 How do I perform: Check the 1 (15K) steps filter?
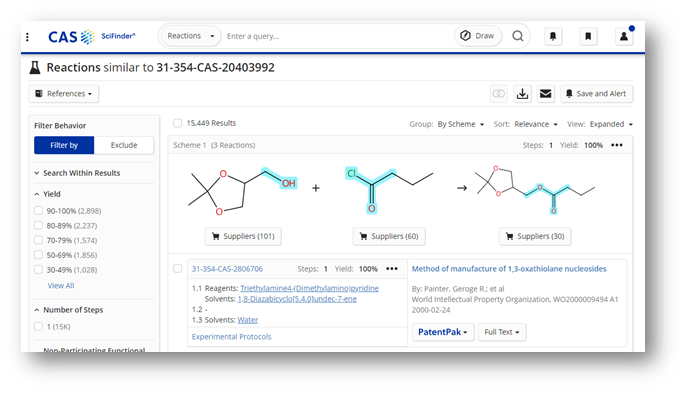pyautogui.click(x=39, y=327)
